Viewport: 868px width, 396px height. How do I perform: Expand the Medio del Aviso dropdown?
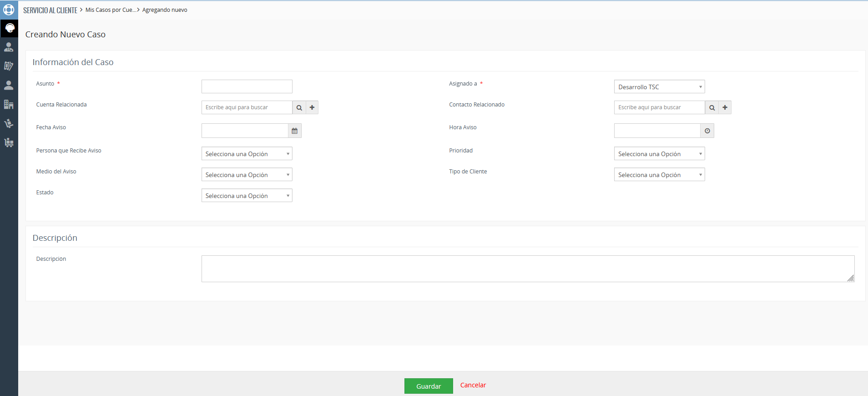247,174
